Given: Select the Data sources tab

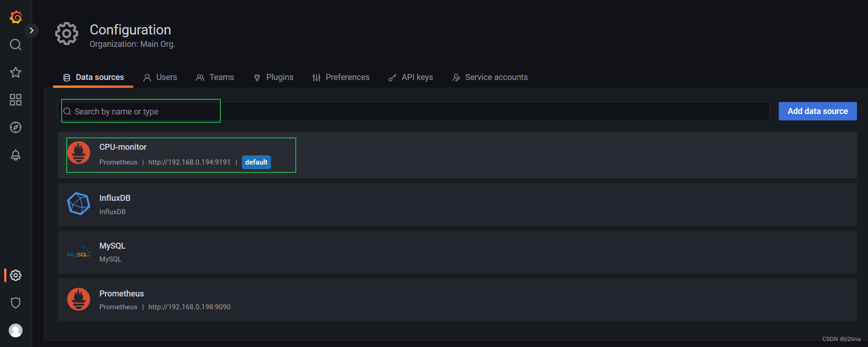Looking at the screenshot, I should coord(93,77).
